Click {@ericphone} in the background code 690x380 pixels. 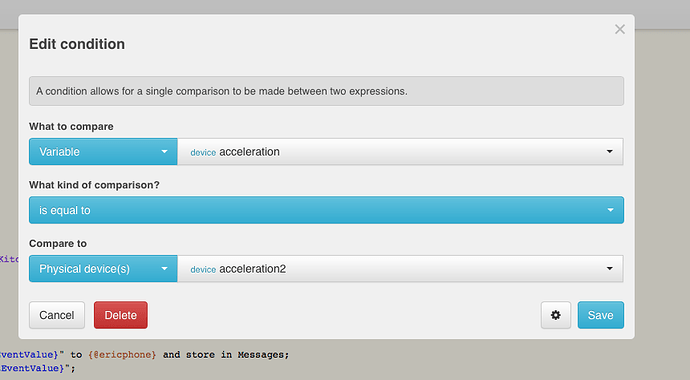[x=122, y=354]
